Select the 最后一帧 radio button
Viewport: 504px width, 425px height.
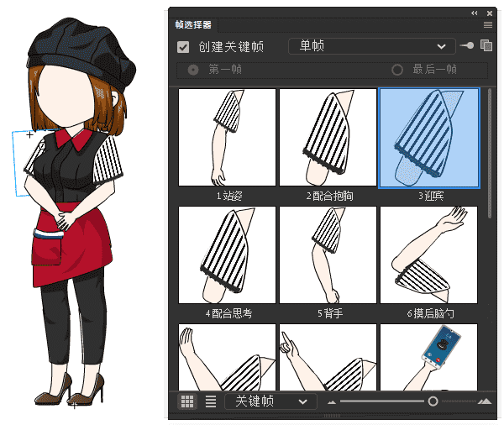(397, 70)
